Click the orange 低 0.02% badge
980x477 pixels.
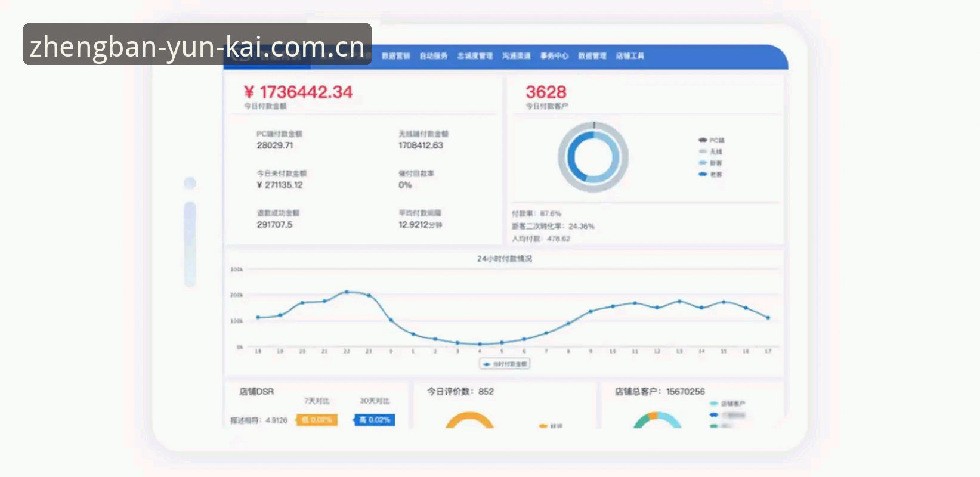pyautogui.click(x=317, y=420)
